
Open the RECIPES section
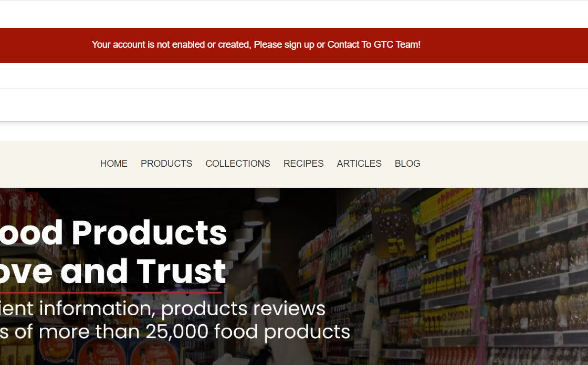(303, 164)
